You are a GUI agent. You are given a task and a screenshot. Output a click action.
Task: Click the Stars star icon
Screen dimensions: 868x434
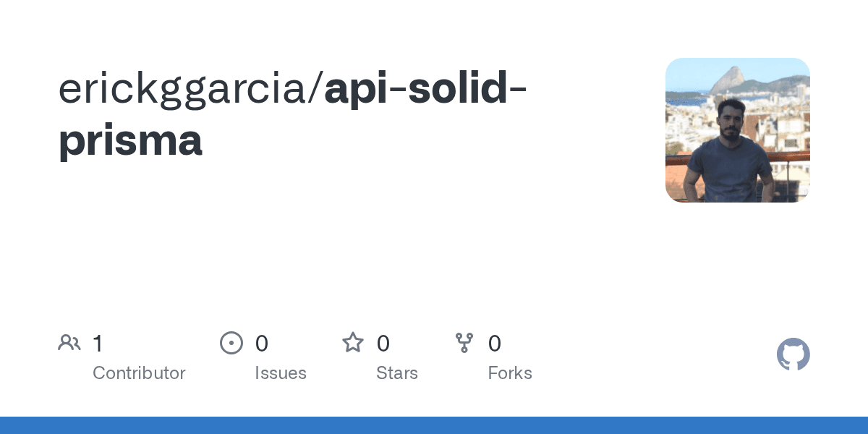[353, 343]
